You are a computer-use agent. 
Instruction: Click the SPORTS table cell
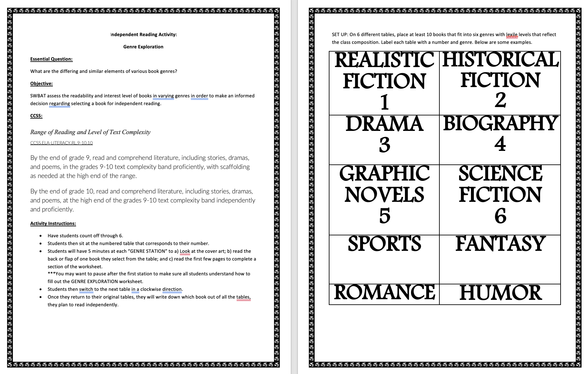pyautogui.click(x=384, y=243)
